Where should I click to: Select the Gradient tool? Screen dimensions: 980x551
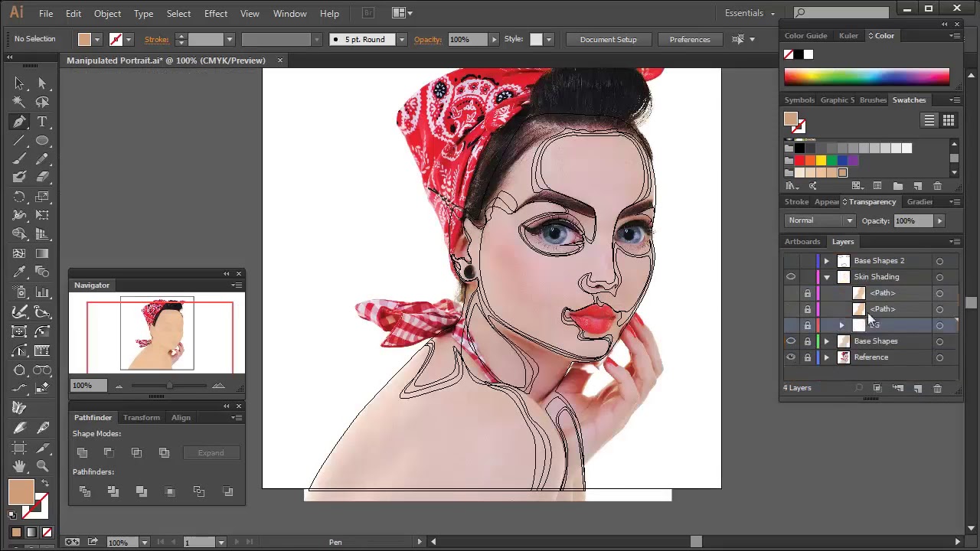(x=43, y=253)
